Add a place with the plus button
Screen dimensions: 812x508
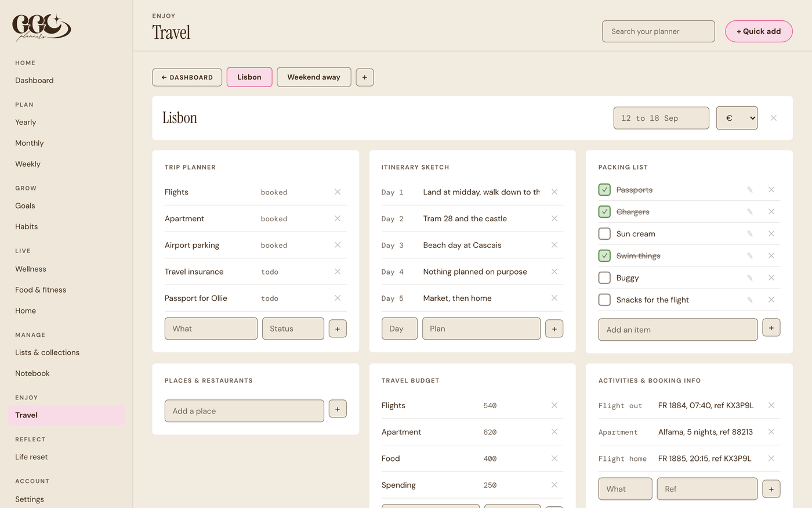pyautogui.click(x=338, y=409)
